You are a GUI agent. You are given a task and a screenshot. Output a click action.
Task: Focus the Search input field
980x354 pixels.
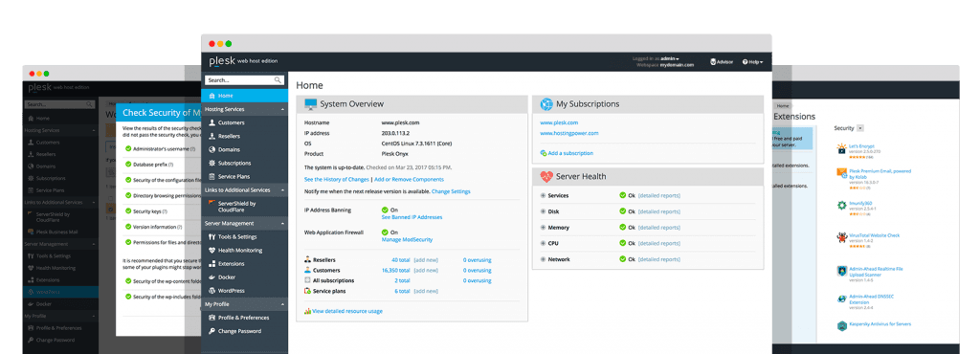pos(240,80)
